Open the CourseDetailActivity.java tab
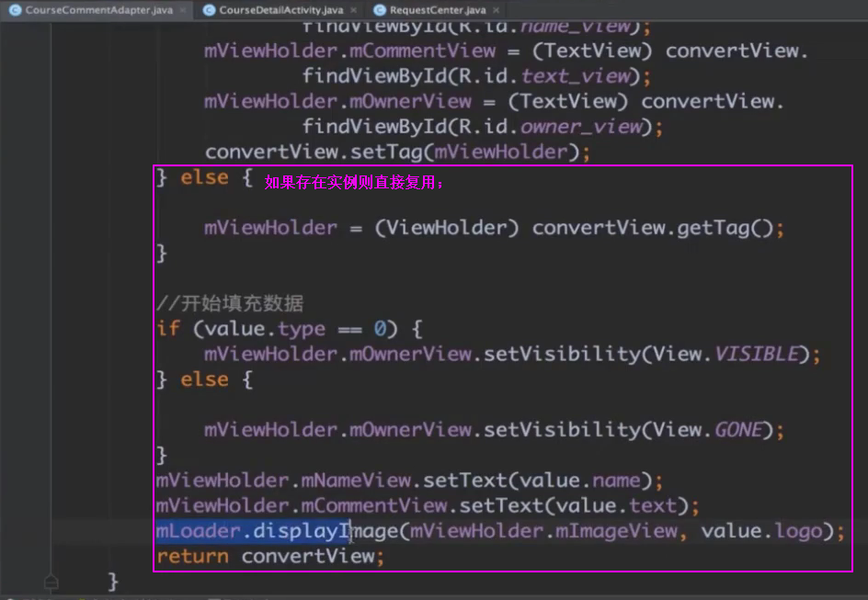The height and width of the screenshot is (600, 868). (x=280, y=10)
